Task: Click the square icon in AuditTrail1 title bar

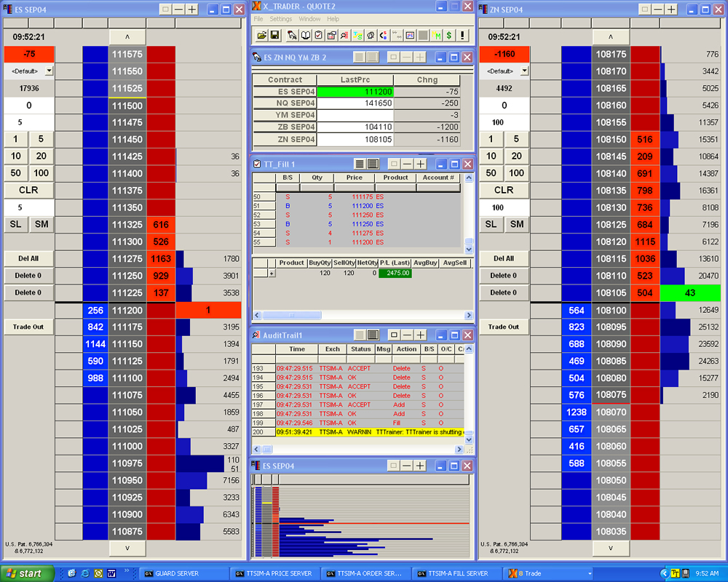Action: (x=394, y=335)
